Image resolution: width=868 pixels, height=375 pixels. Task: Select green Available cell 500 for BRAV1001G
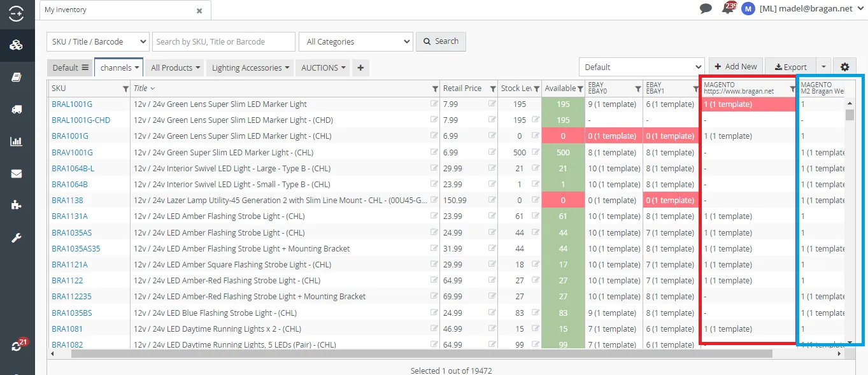[563, 152]
